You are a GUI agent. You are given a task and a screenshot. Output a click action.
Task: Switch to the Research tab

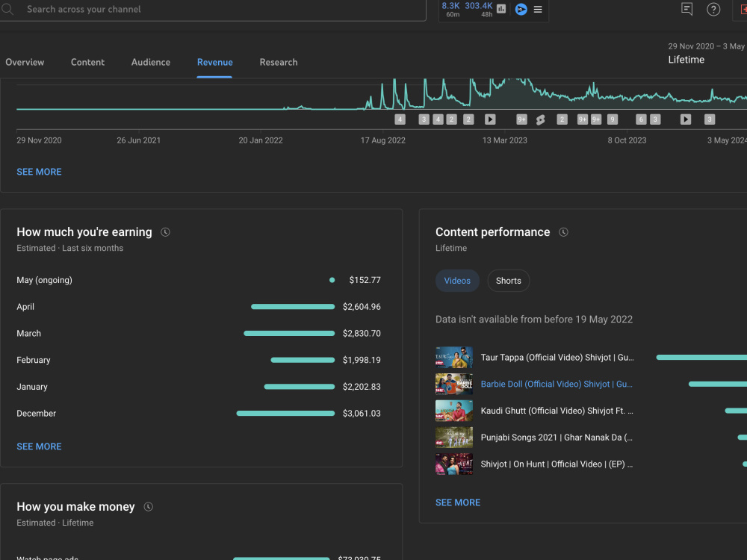coord(279,63)
